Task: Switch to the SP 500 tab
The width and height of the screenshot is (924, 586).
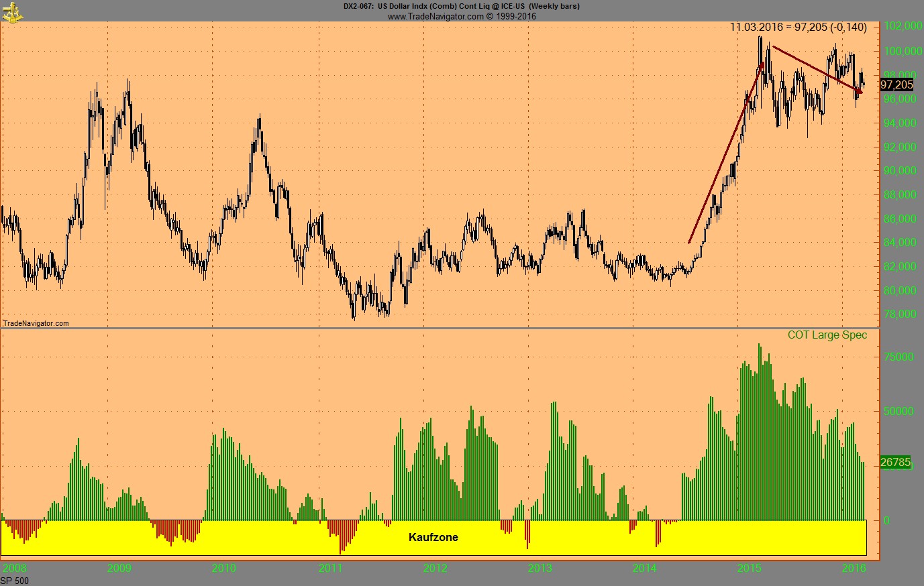Action: [x=13, y=581]
